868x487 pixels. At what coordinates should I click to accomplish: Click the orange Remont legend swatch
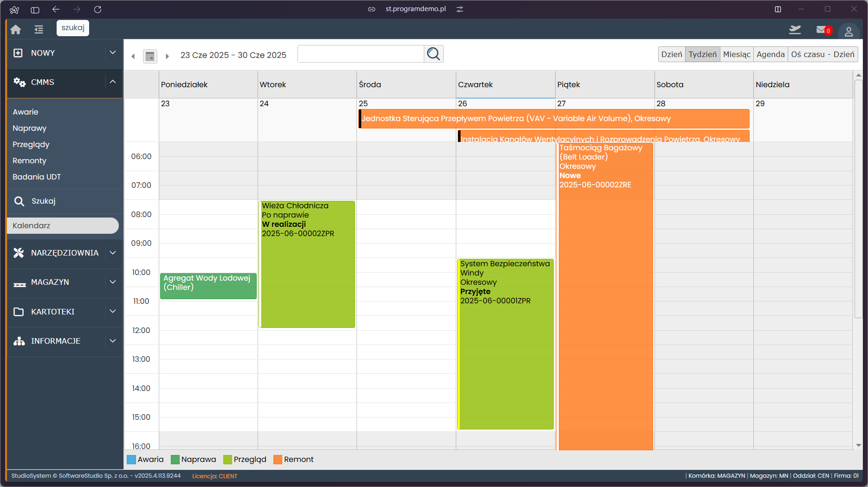(278, 460)
